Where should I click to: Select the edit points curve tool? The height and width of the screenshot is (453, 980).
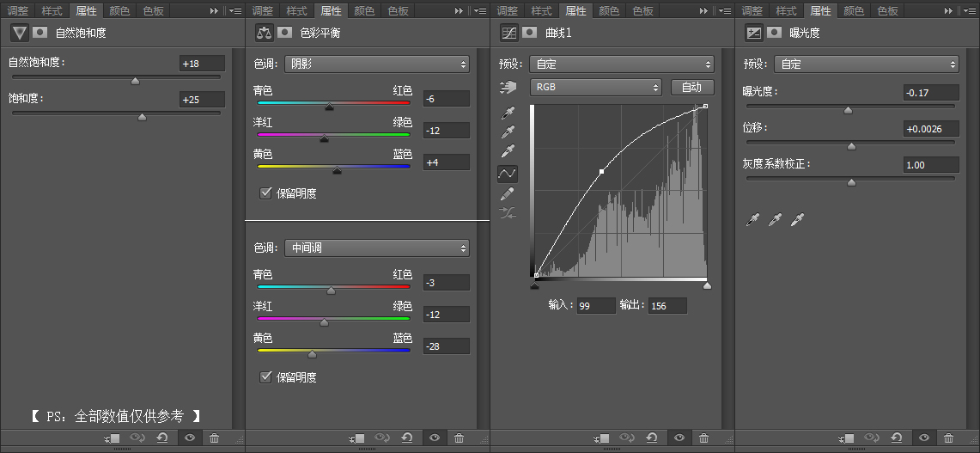click(x=508, y=174)
